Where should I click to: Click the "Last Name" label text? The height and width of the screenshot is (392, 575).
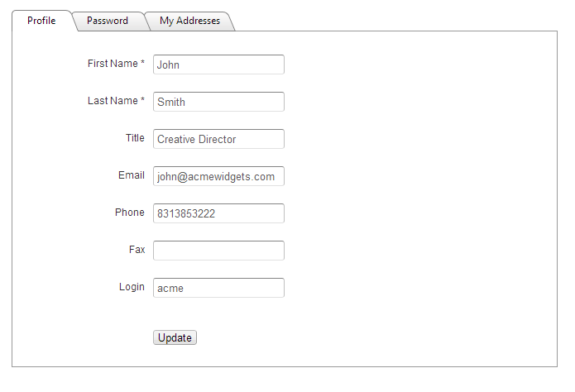(x=113, y=101)
